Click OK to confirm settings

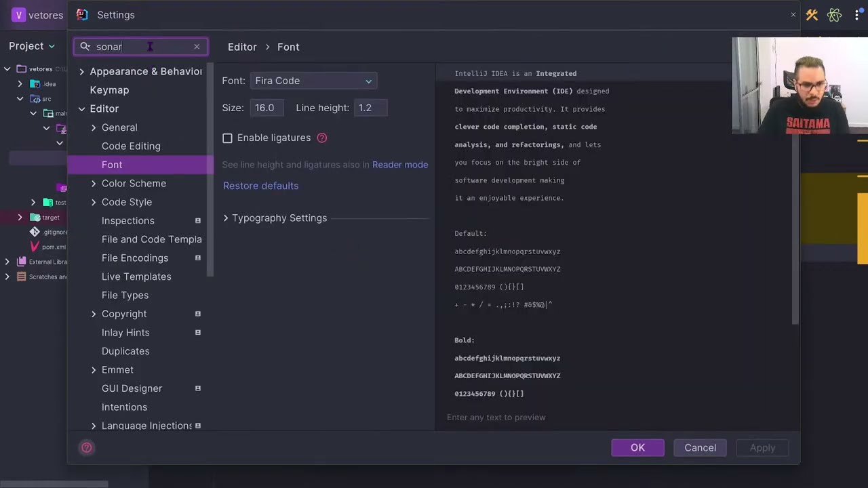click(x=637, y=447)
